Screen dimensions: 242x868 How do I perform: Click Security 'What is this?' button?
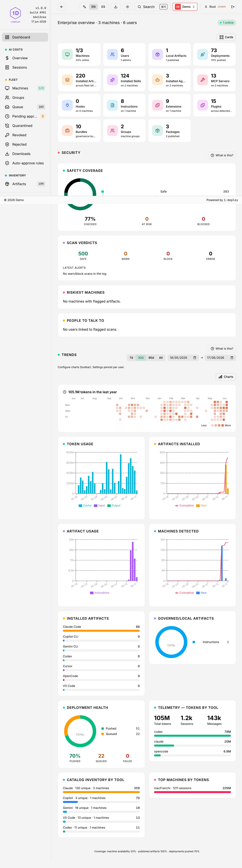[222, 155]
